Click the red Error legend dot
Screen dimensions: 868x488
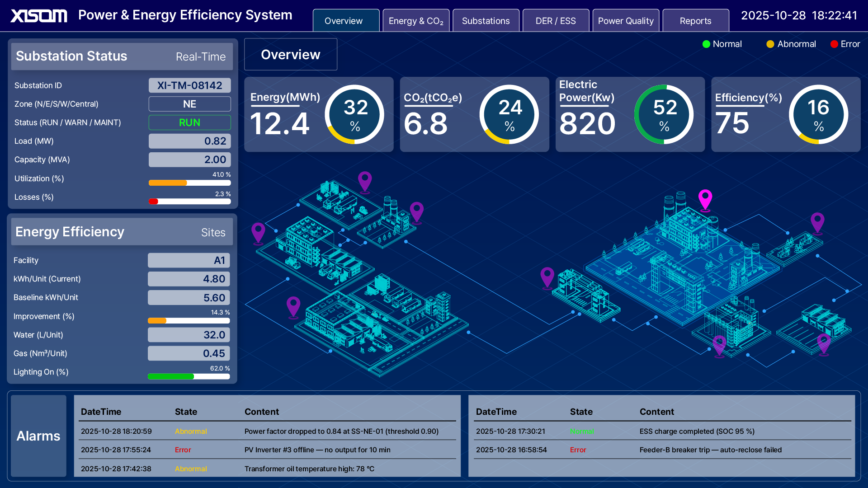tap(834, 44)
